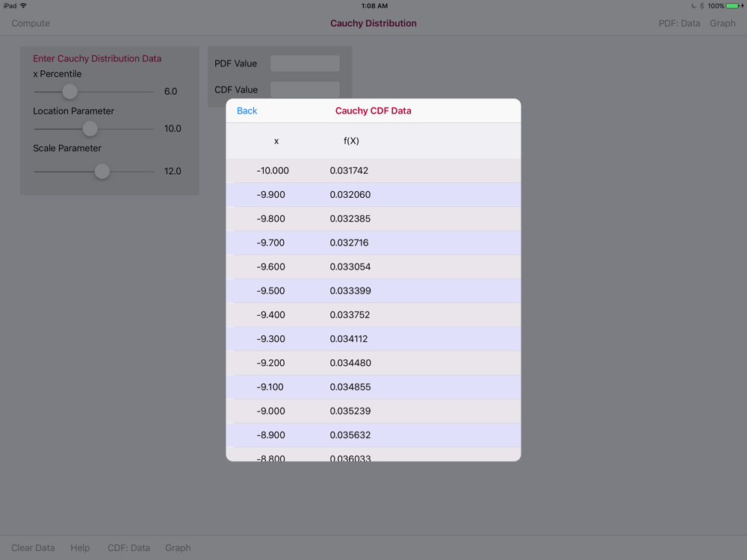Tap the Location Parameter value 10.0
747x560 pixels.
(x=173, y=128)
